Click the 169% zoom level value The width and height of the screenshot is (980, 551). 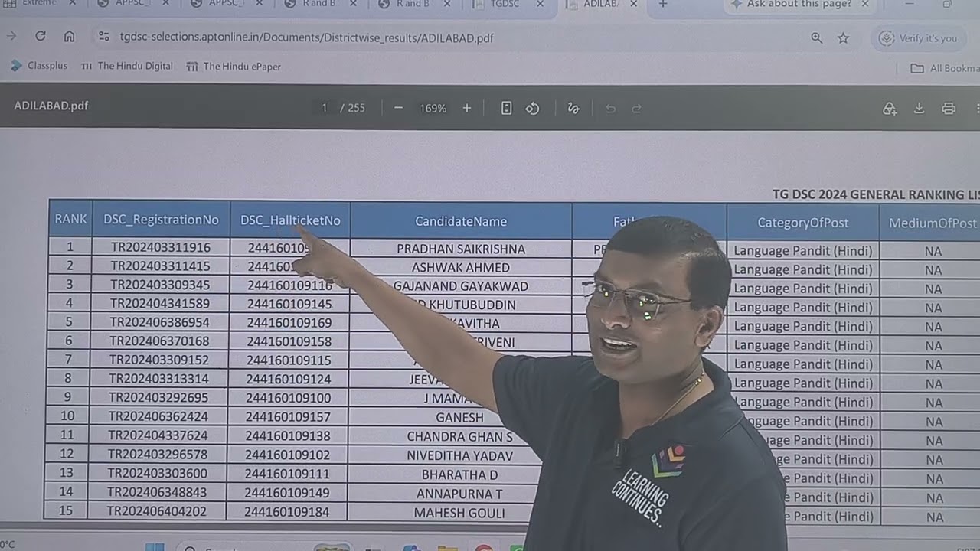[x=433, y=109]
